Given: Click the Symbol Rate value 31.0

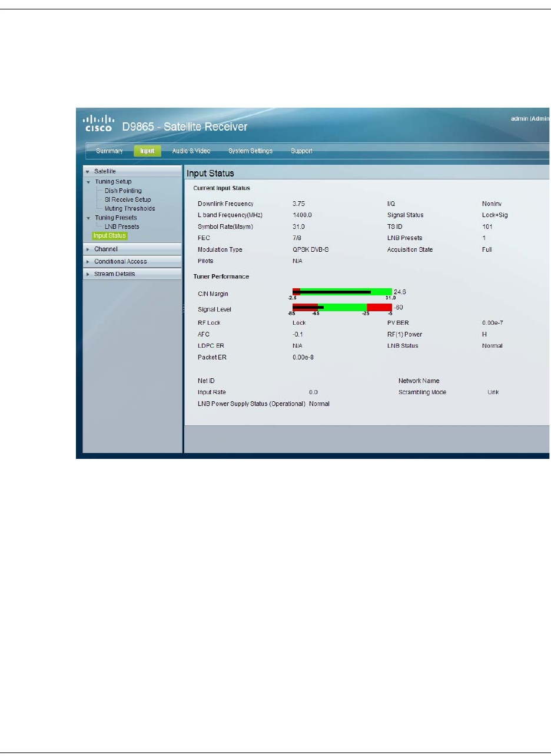Looking at the screenshot, I should 298,227.
